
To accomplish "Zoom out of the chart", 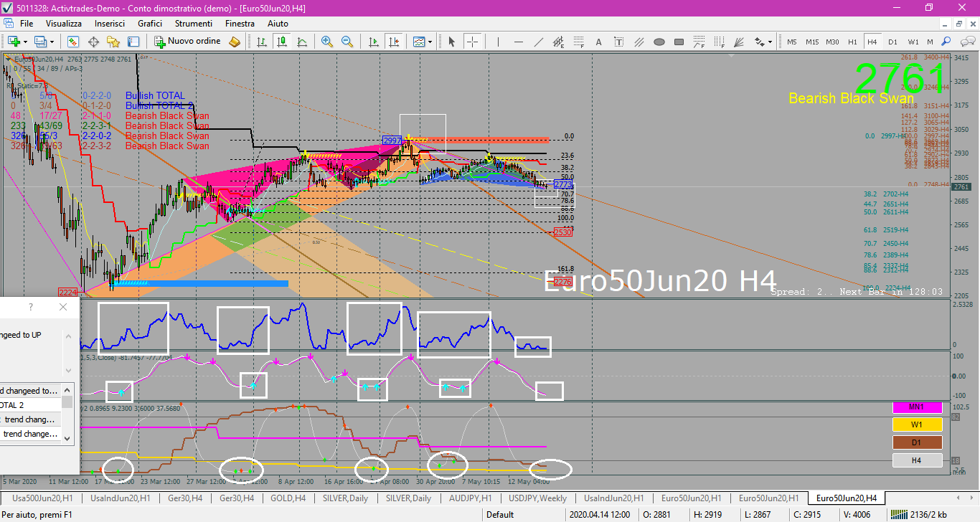I will click(347, 42).
